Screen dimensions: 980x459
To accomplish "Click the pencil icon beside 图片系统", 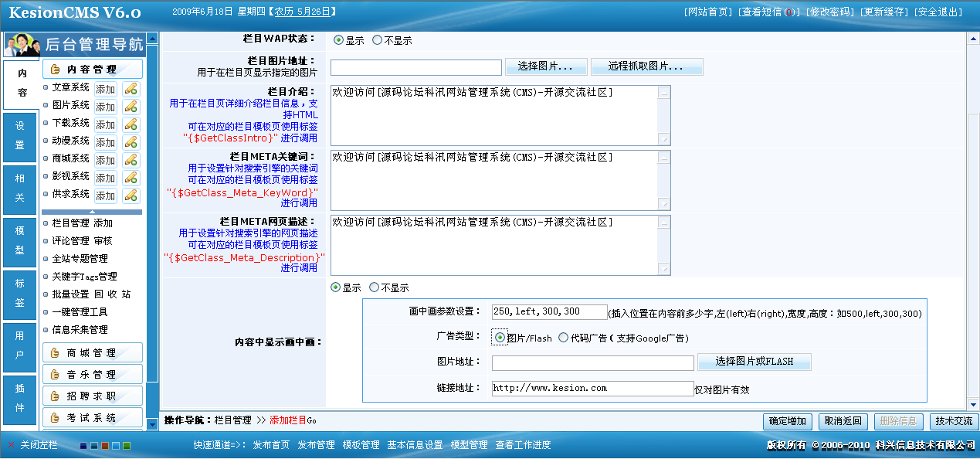I will (131, 107).
